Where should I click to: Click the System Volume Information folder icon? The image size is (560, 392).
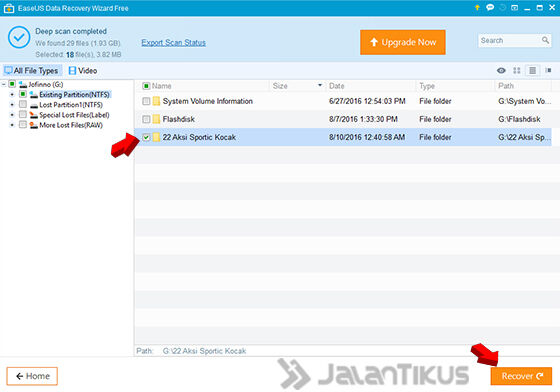click(x=156, y=101)
